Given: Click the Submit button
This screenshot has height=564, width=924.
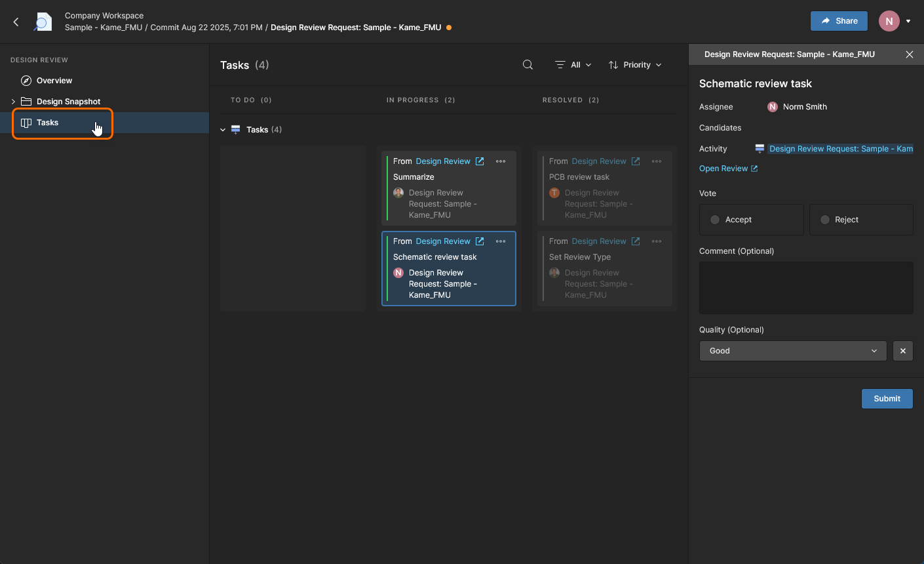Looking at the screenshot, I should (x=887, y=399).
